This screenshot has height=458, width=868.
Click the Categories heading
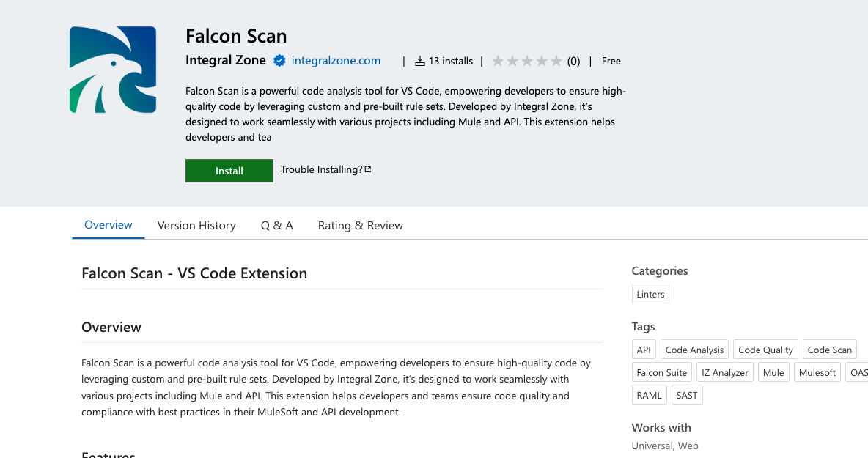click(660, 271)
